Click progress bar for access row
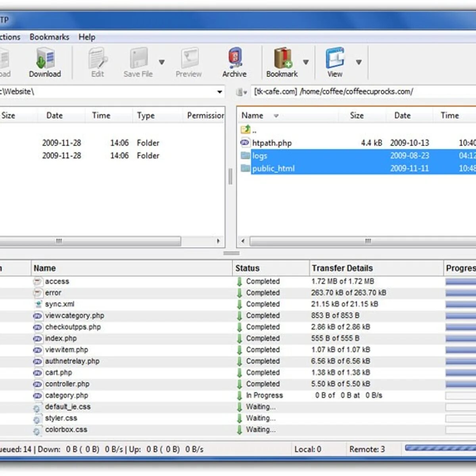The height and width of the screenshot is (476, 476). [461, 282]
